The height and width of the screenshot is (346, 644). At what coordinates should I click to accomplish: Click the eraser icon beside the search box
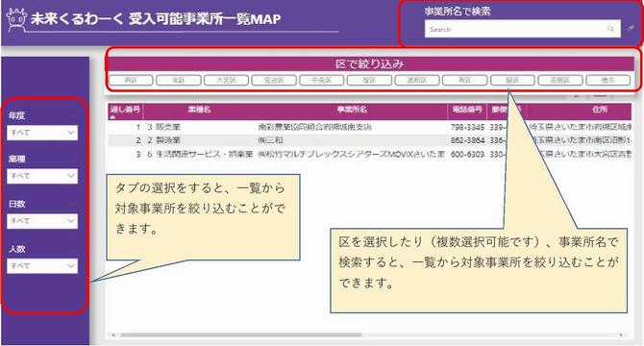click(631, 28)
